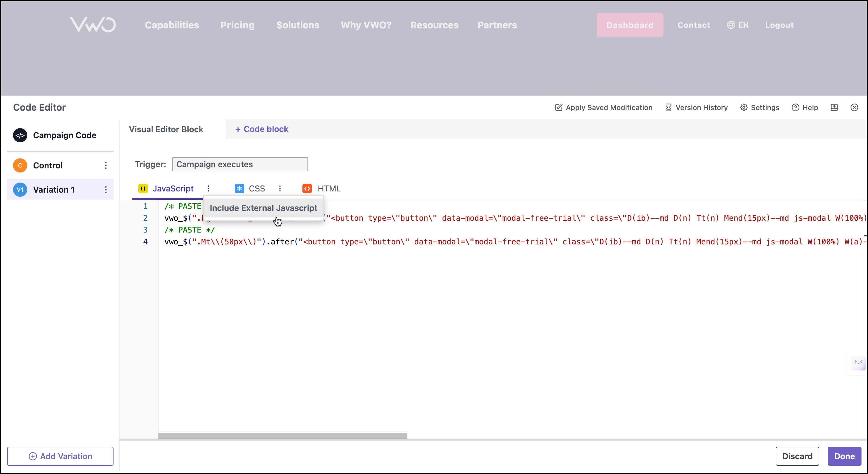Select Include External Javascript menu option
Screen dimensions: 868x474
click(x=263, y=208)
